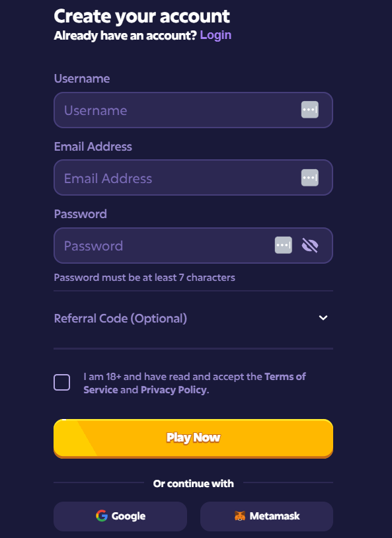Focus the Username input field
The height and width of the screenshot is (538, 392).
[x=193, y=110]
